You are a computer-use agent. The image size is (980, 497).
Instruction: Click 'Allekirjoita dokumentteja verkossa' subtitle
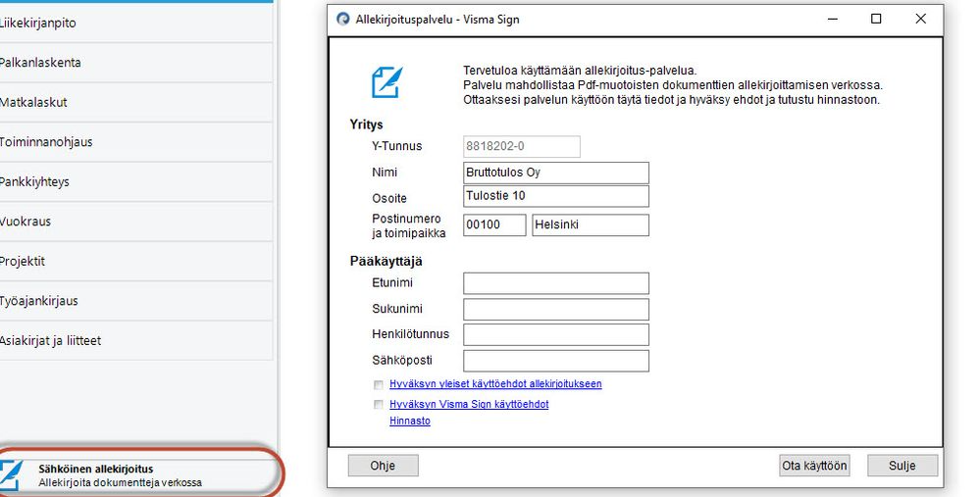pyautogui.click(x=120, y=482)
